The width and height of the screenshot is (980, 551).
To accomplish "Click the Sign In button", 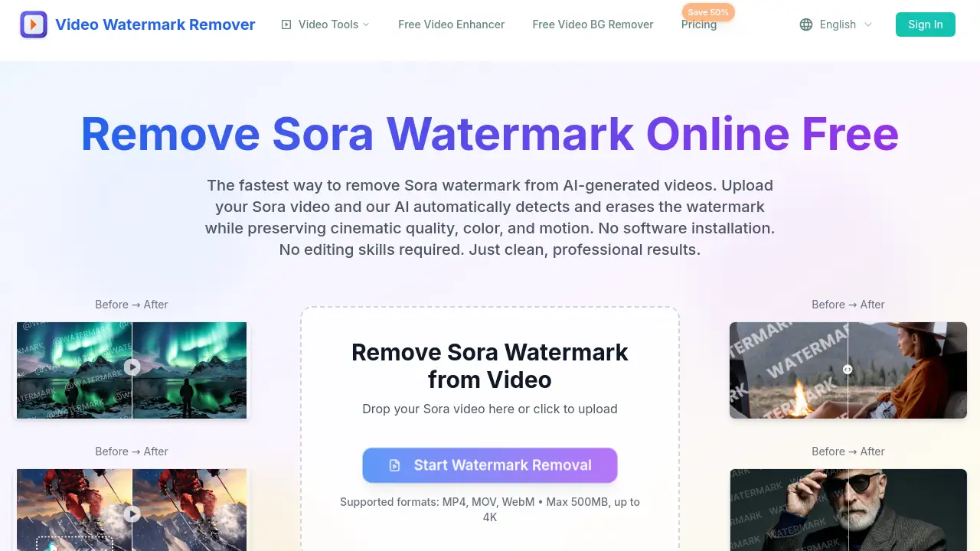I will [x=925, y=24].
